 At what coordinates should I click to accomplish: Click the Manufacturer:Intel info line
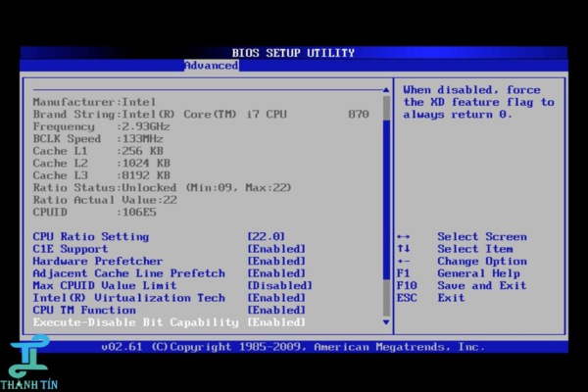[94, 102]
